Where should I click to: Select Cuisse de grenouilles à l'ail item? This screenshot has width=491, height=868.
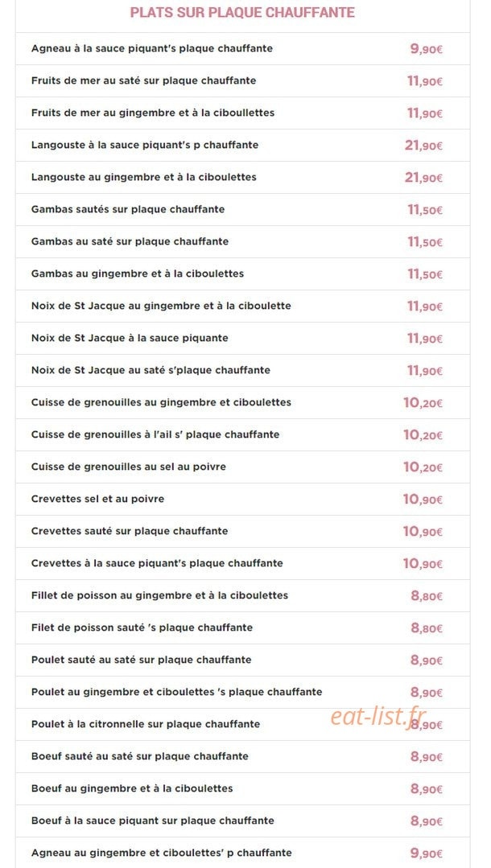click(x=242, y=434)
